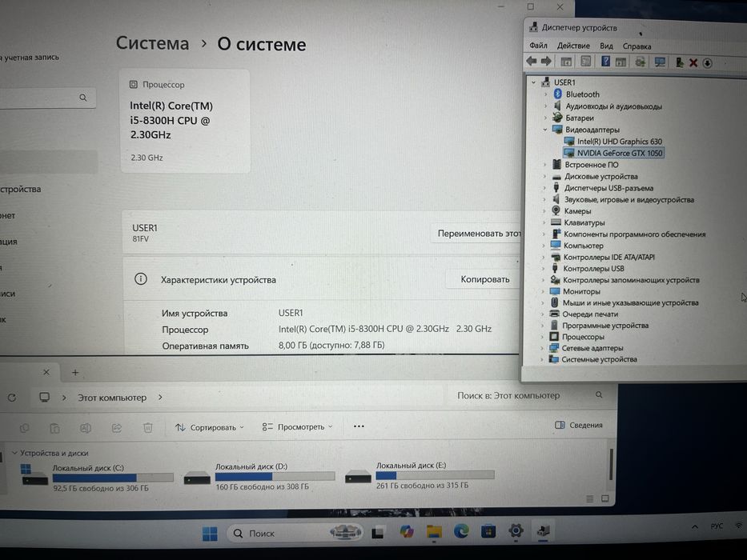Open Локальный диск (C:) drive icon
This screenshot has width=747, height=560.
pos(34,475)
